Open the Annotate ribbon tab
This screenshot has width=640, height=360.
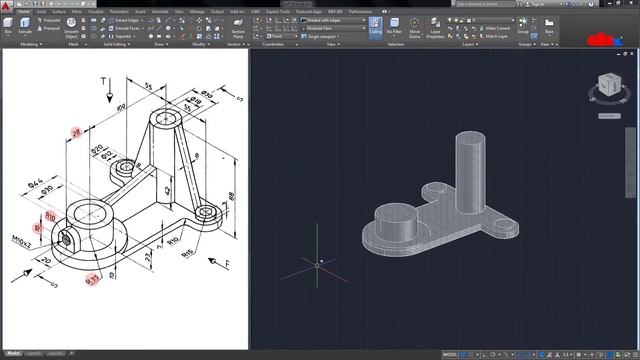pos(160,11)
